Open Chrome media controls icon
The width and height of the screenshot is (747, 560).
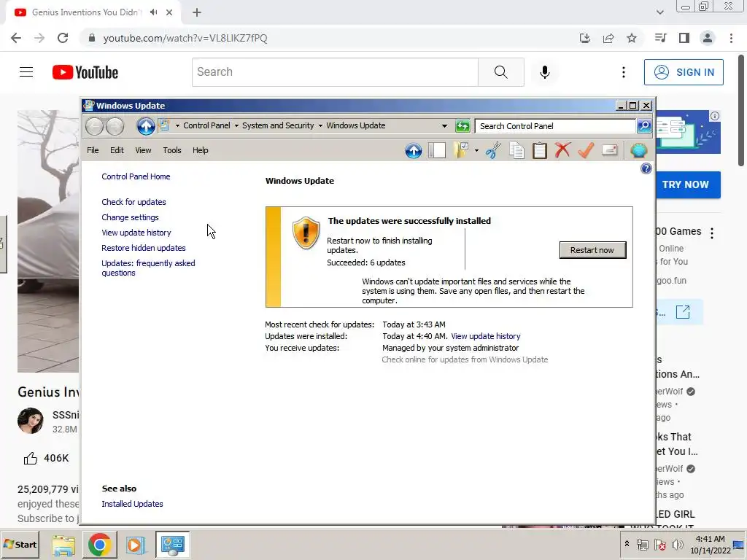click(660, 38)
